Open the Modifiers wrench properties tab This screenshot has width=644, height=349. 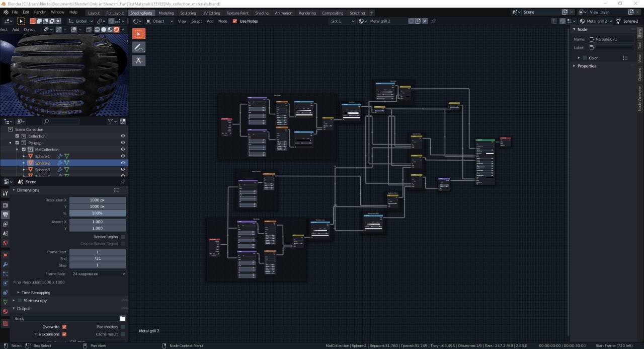point(6,264)
